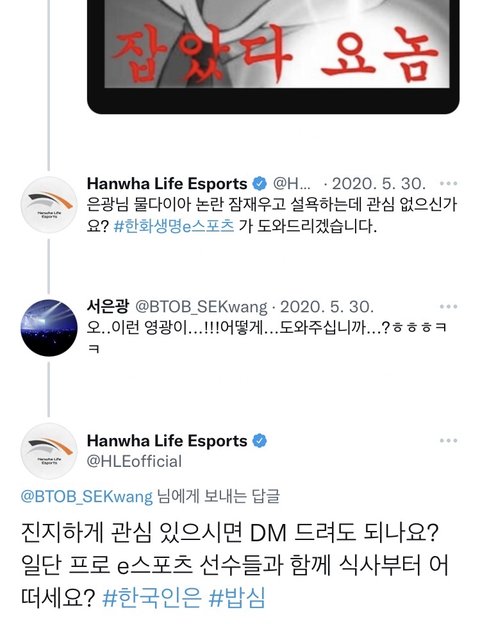Click the verified badge in bottom Hanwha tweet

coord(260,441)
